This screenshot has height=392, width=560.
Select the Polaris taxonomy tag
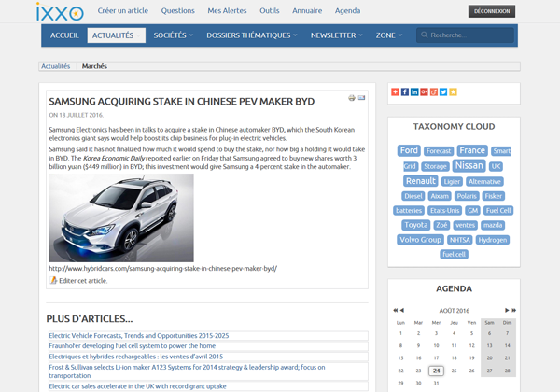pyautogui.click(x=467, y=196)
